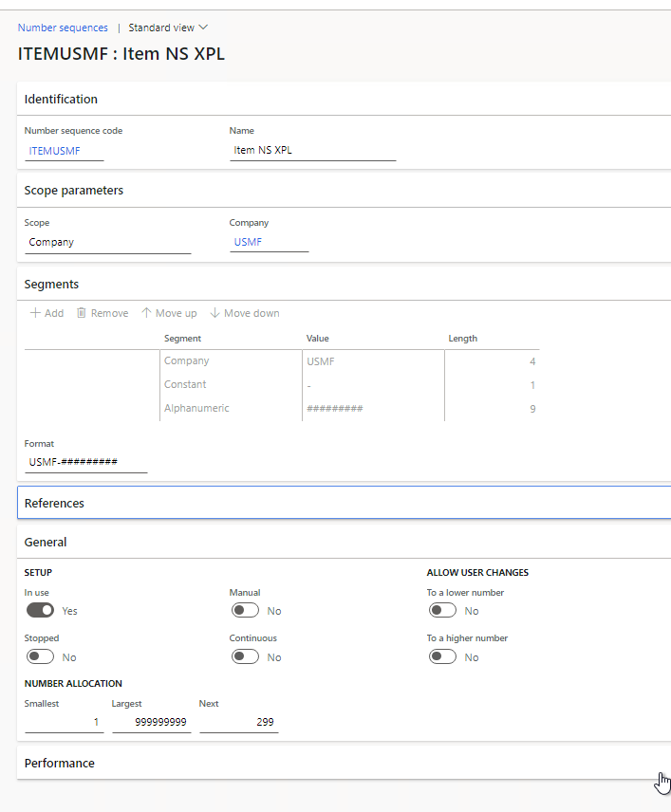This screenshot has height=812, width=671.
Task: Toggle the Manual switch
Action: point(245,611)
